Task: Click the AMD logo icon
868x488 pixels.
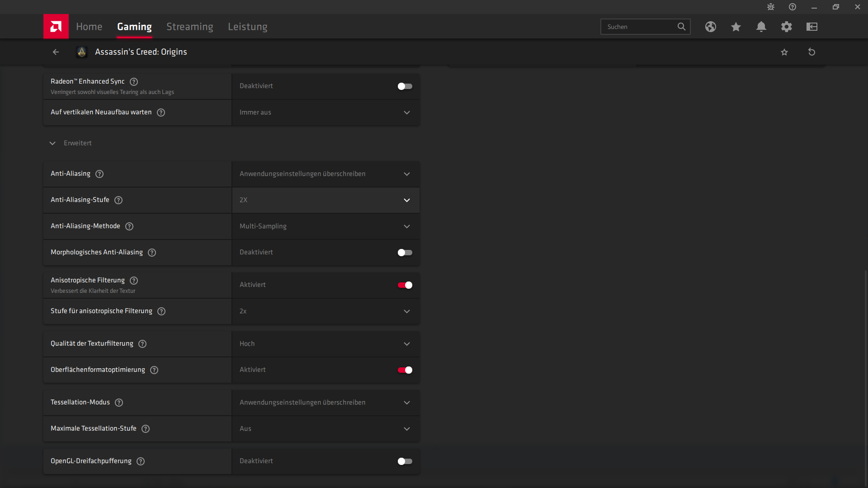Action: (56, 27)
